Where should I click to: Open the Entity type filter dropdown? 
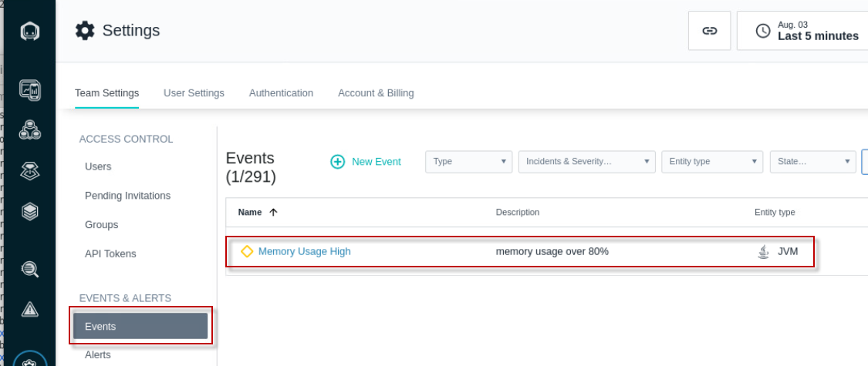(x=712, y=162)
